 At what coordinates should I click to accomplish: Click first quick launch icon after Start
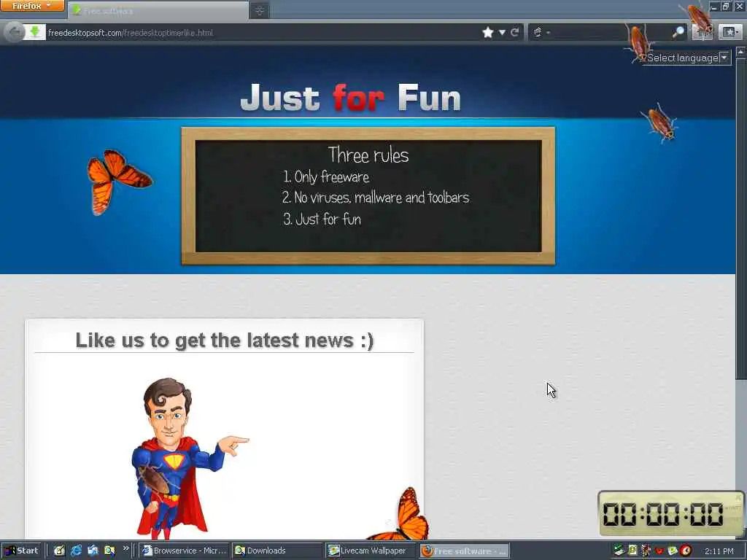[59, 551]
